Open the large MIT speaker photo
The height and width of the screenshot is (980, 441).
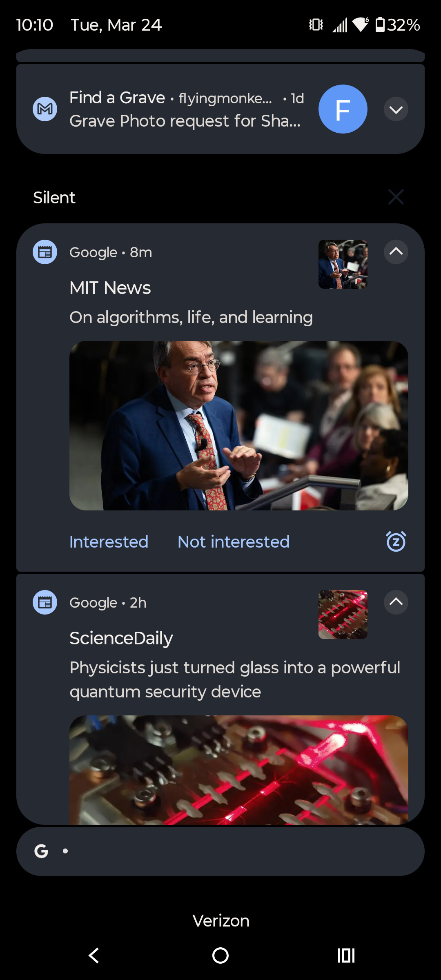click(238, 425)
